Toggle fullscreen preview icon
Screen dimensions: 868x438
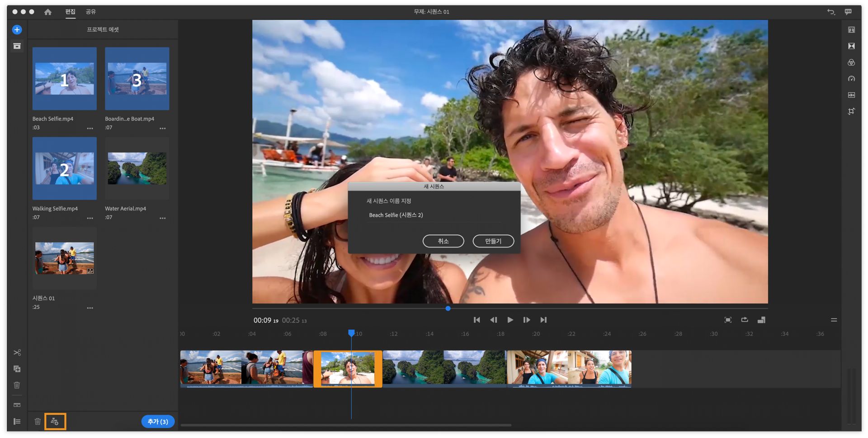tap(728, 320)
